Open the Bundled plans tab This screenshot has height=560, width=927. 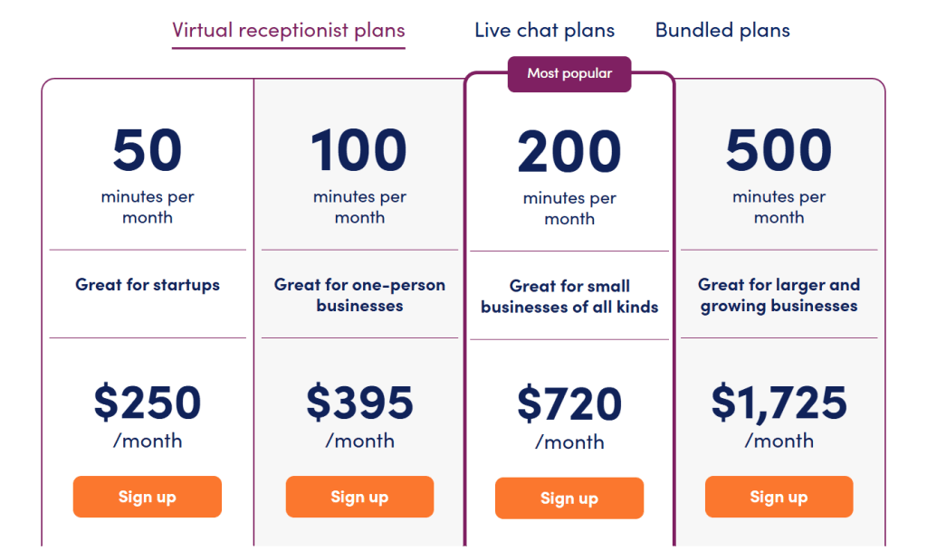click(x=722, y=30)
